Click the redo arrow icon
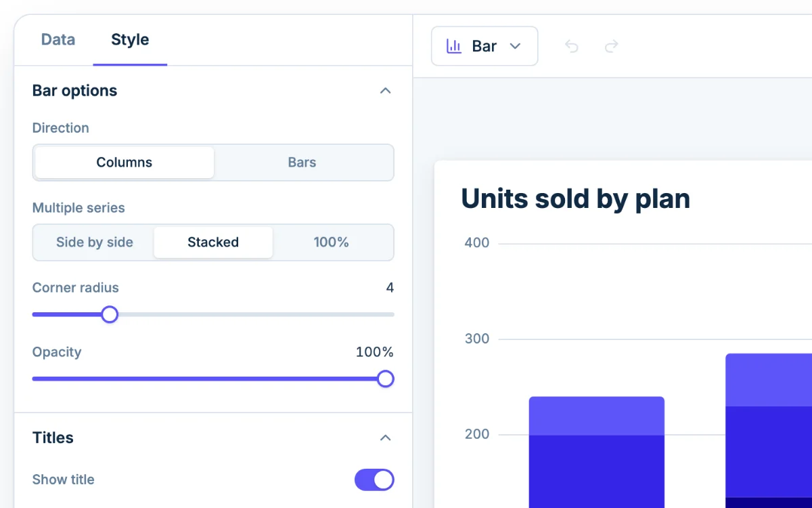 click(612, 46)
